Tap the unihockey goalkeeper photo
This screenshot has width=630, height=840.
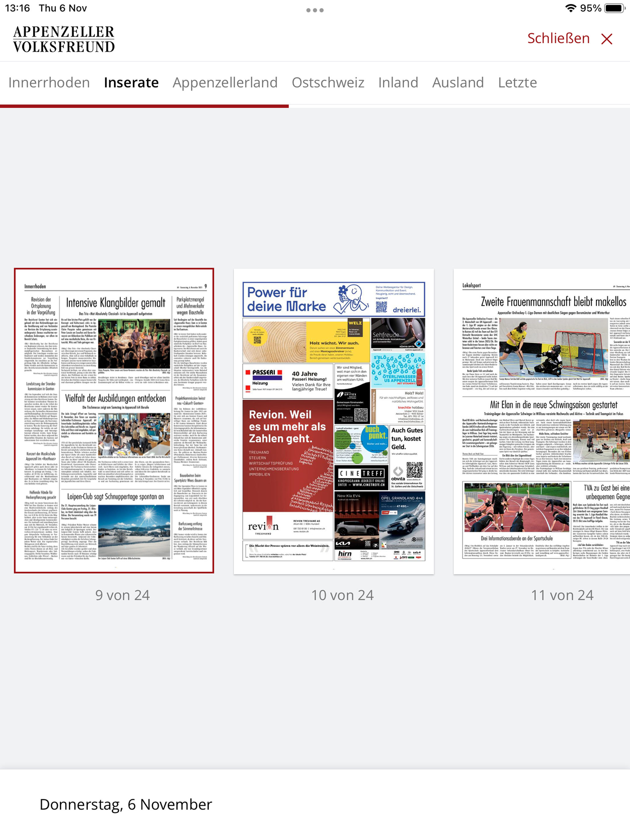(554, 347)
